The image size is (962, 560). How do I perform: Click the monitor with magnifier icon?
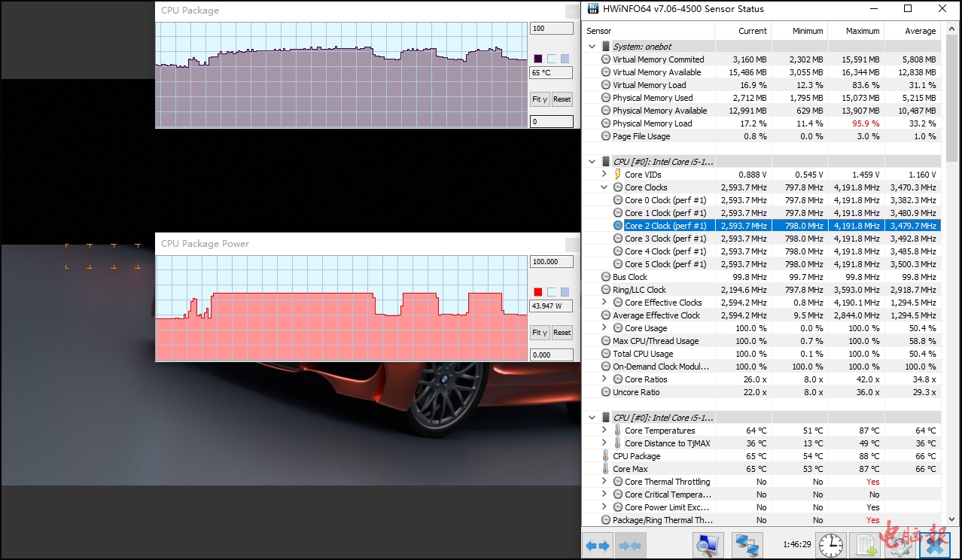click(x=708, y=545)
